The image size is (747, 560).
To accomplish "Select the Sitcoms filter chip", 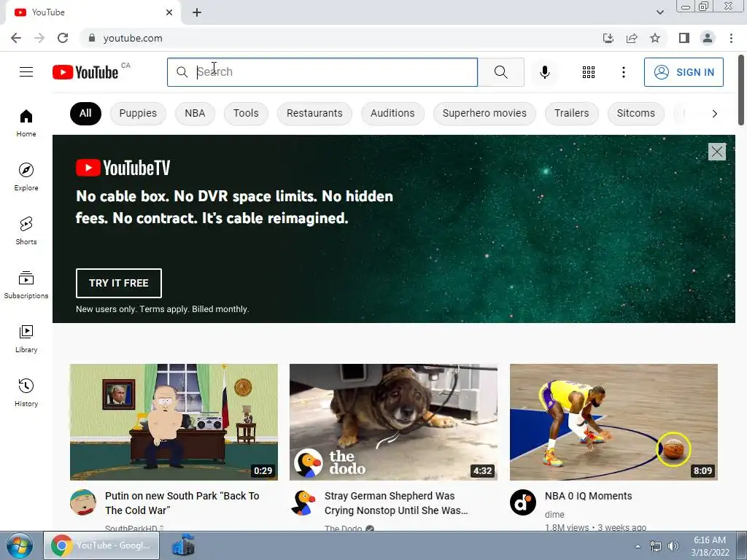I will tap(635, 113).
